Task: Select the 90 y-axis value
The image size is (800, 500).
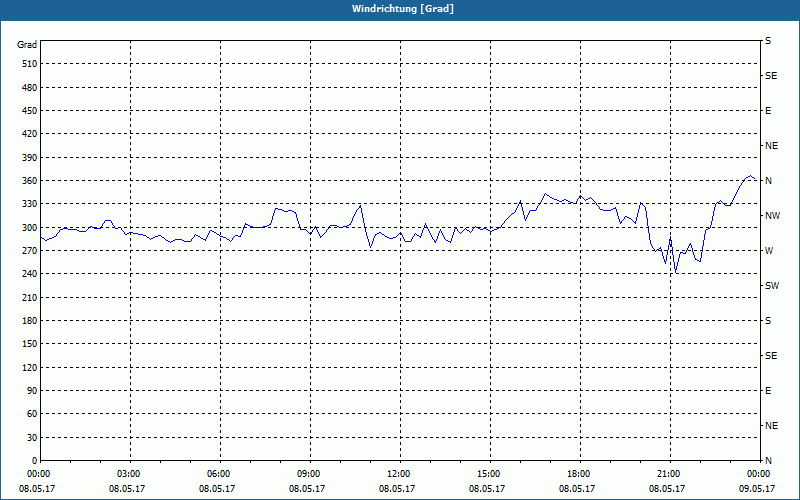Action: tap(32, 391)
